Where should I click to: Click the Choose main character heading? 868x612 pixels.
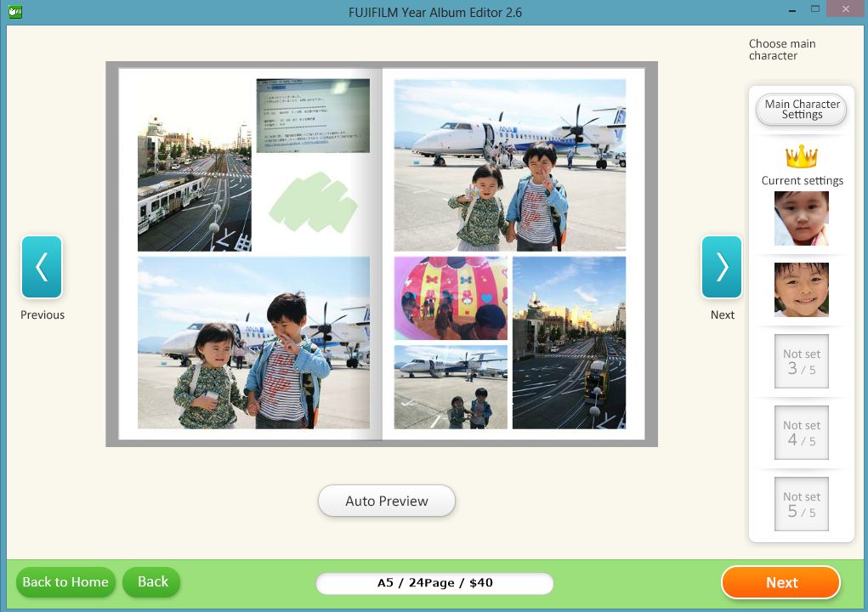click(x=781, y=50)
